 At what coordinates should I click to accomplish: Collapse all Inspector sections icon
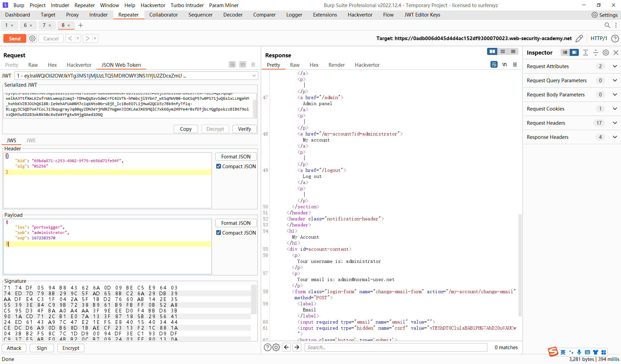pos(596,52)
